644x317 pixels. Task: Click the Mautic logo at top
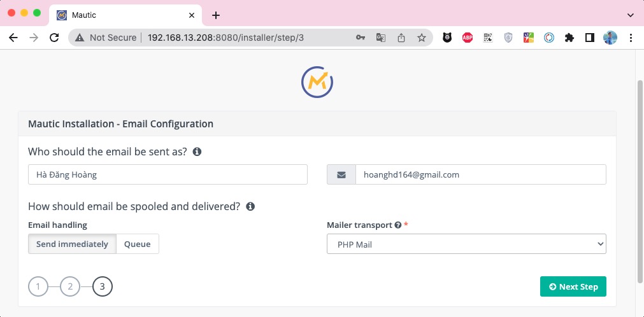click(317, 82)
